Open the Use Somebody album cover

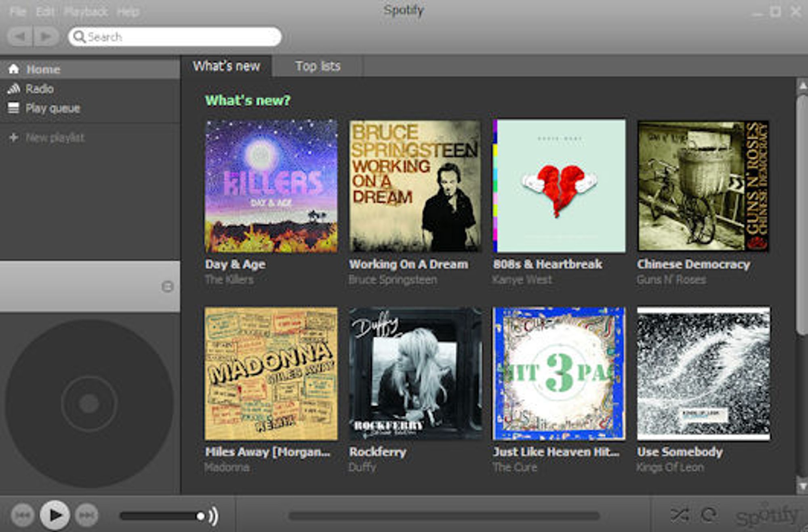pyautogui.click(x=703, y=374)
